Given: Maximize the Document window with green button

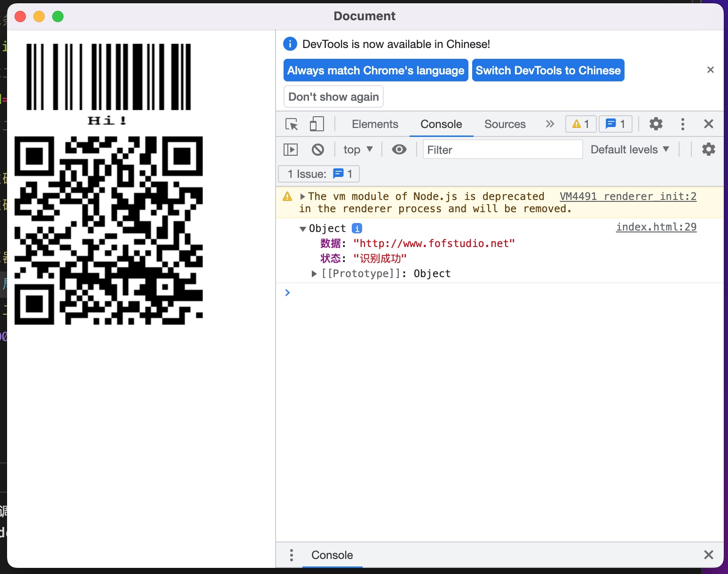Looking at the screenshot, I should (58, 16).
